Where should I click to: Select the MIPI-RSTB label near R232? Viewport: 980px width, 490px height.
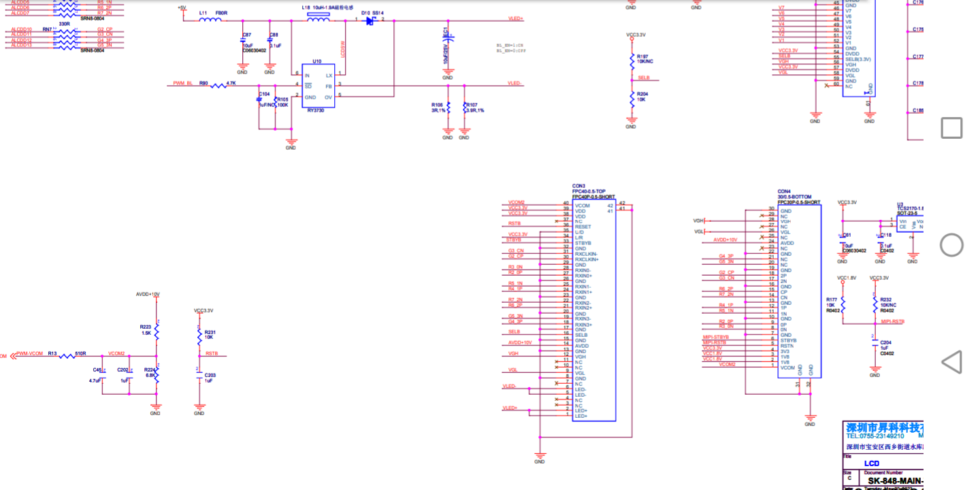[x=892, y=321]
